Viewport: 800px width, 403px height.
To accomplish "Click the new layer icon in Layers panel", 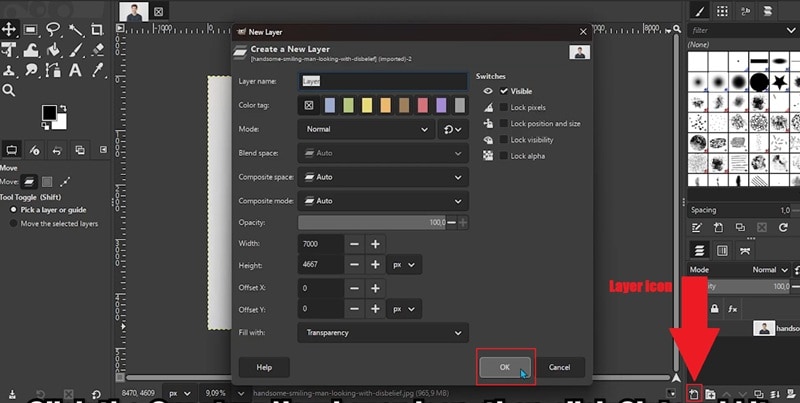I will [694, 394].
